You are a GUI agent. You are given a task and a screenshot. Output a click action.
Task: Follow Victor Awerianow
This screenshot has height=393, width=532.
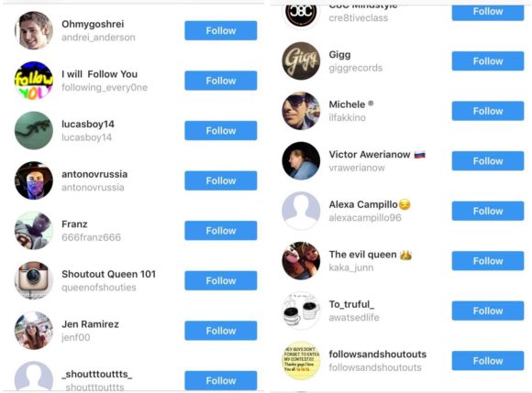click(x=488, y=161)
